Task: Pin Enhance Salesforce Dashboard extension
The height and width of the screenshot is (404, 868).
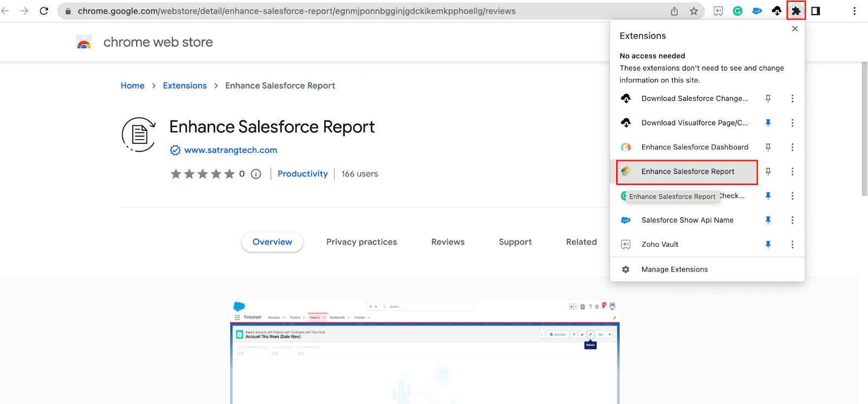Action: 768,147
